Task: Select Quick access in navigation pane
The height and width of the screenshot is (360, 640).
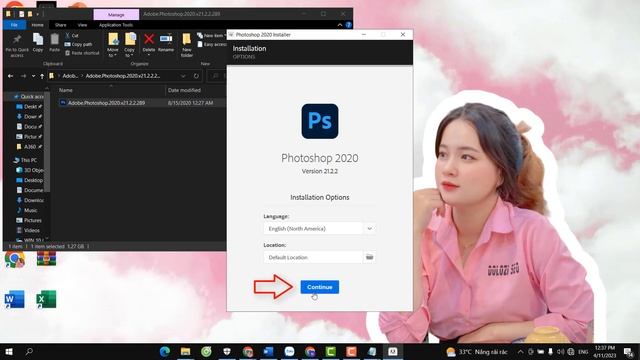Action: 29,97
